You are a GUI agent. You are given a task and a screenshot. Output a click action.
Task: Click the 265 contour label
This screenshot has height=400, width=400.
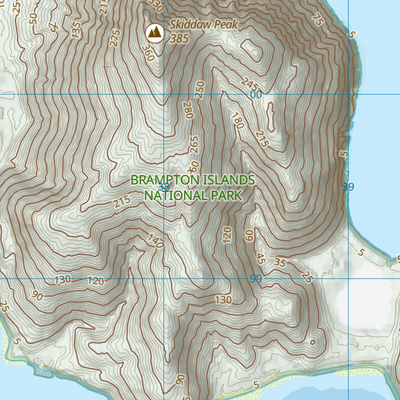(194, 144)
